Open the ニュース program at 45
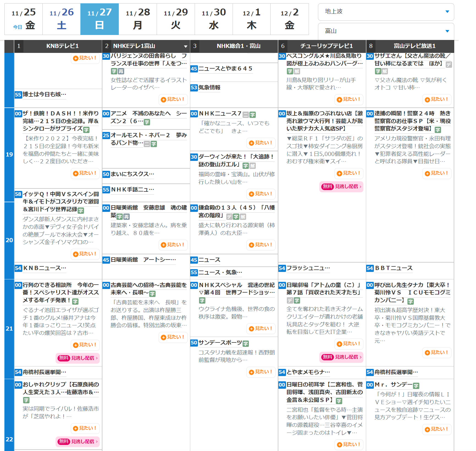476x451 pixels. 210,260
